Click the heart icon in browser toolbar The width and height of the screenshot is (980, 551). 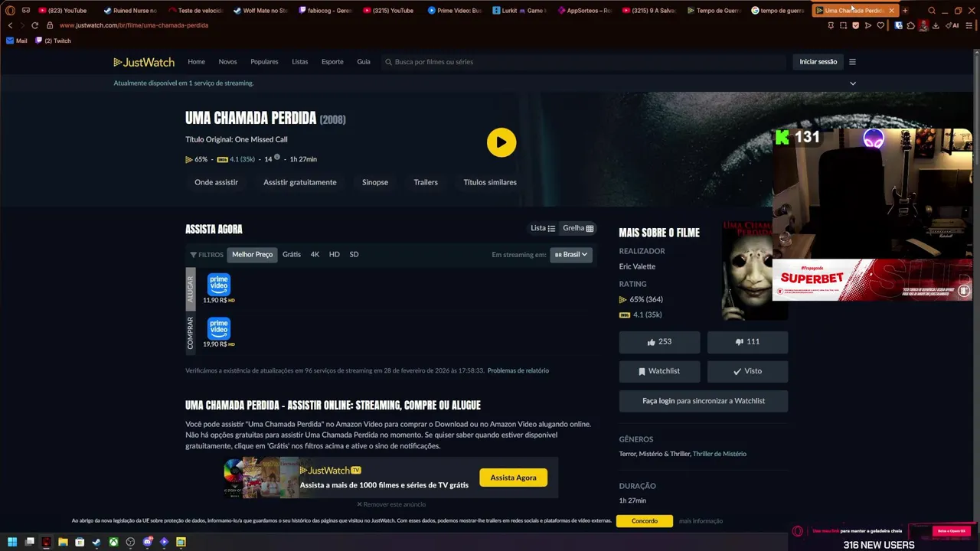pos(880,25)
